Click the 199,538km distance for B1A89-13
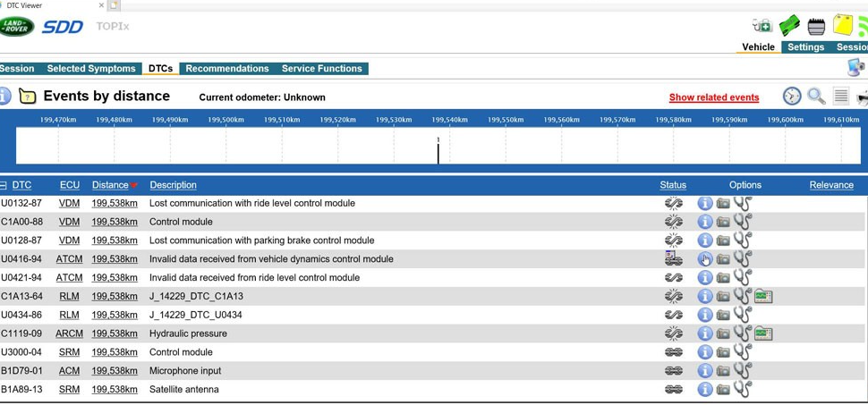 (115, 390)
